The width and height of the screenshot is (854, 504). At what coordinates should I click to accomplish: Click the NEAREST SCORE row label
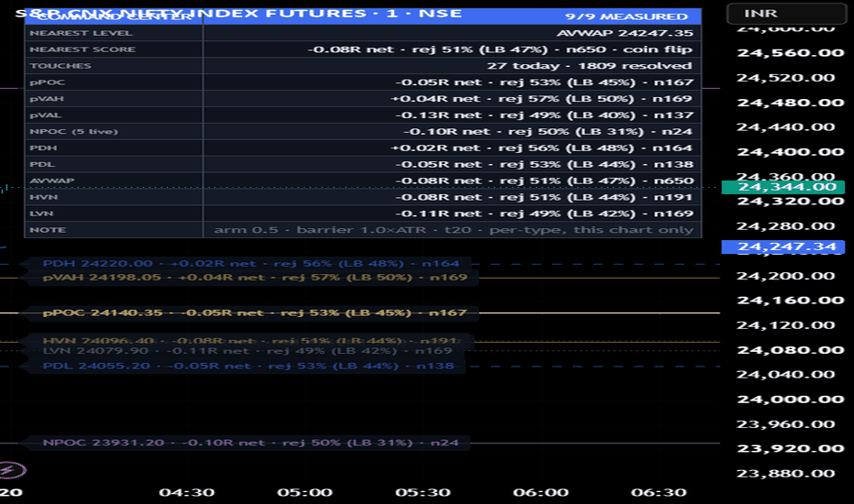point(82,49)
